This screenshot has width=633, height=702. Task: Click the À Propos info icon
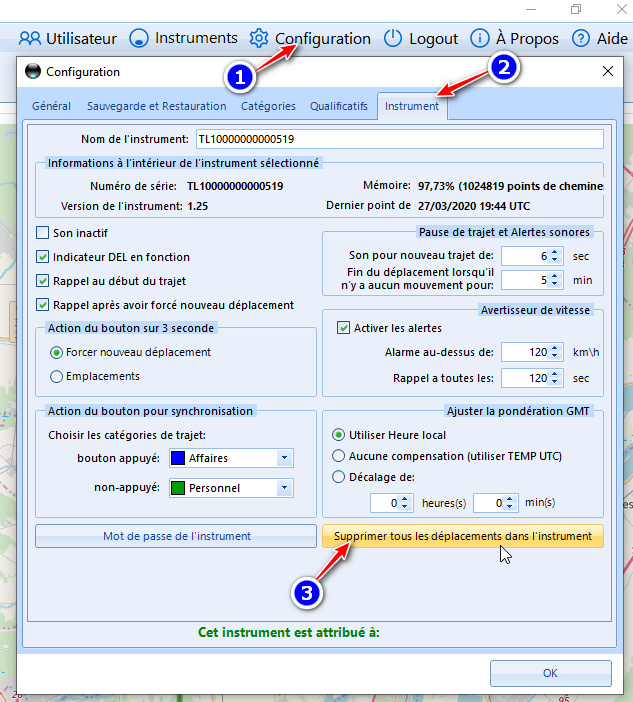479,39
